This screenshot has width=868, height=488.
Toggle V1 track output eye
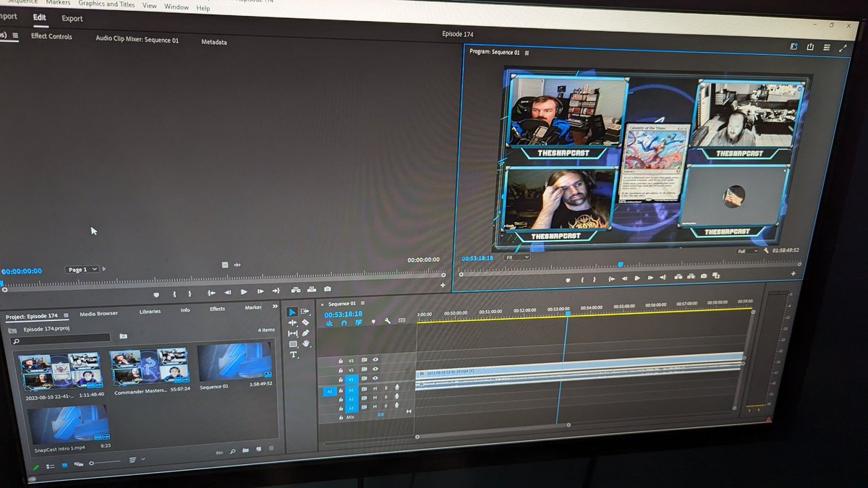375,378
